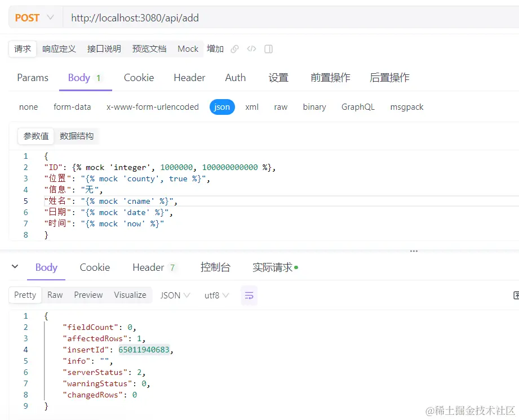Select the request Cookie tab
The image size is (519, 420).
click(x=139, y=78)
